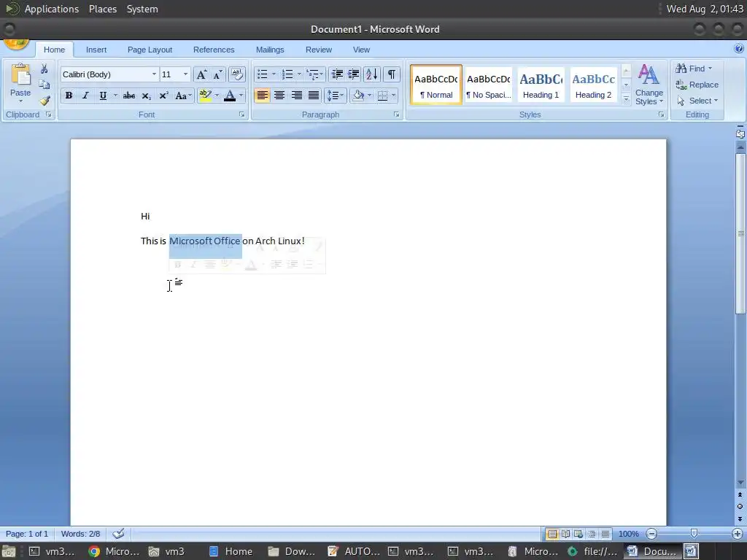747x560 pixels.
Task: Open Microsoft Word help icon
Action: [x=739, y=48]
